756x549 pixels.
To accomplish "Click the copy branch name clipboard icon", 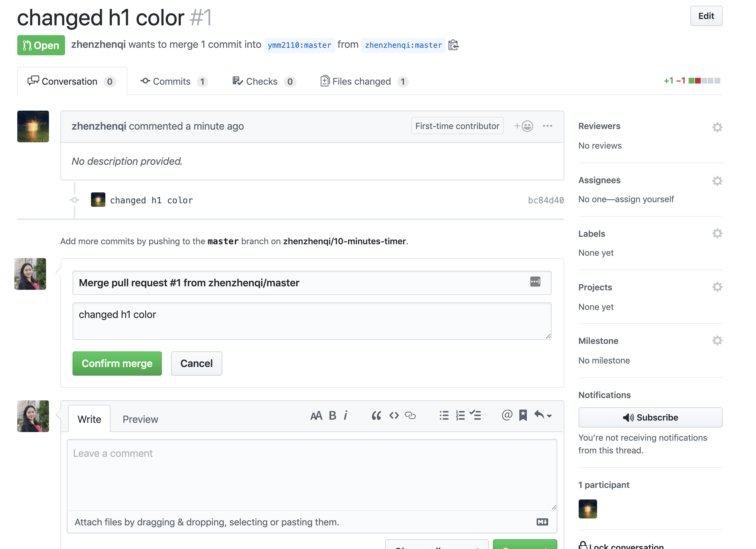I will tap(453, 45).
